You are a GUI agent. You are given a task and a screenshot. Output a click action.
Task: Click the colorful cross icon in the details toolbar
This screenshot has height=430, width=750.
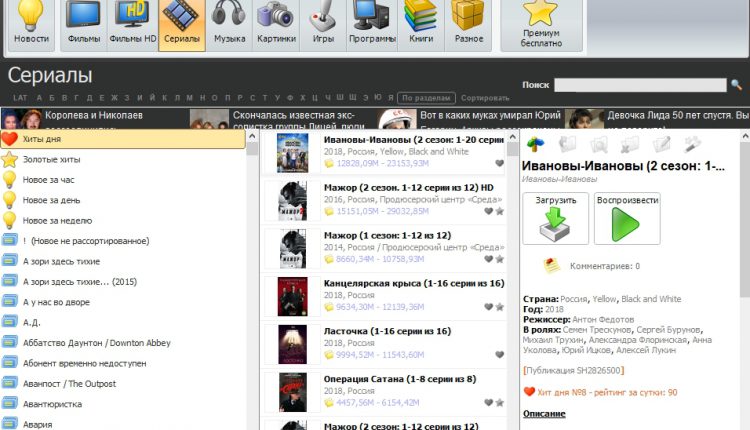(x=535, y=143)
